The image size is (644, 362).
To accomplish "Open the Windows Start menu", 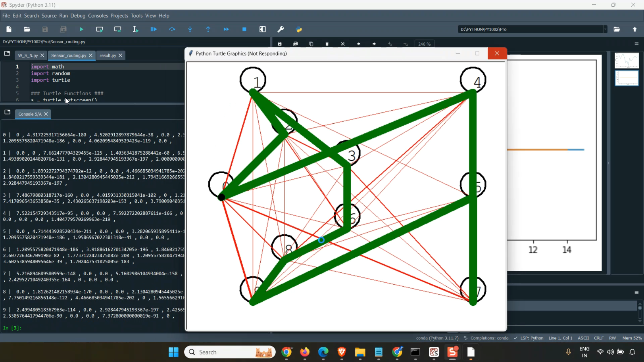I will (x=173, y=352).
